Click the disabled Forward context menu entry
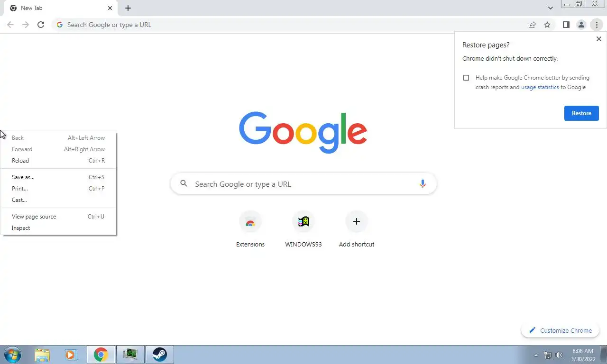The width and height of the screenshot is (607, 364). [x=58, y=149]
